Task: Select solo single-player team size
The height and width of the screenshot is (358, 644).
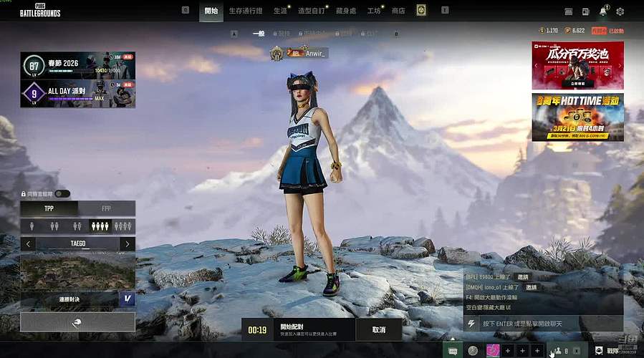Action: 32,226
